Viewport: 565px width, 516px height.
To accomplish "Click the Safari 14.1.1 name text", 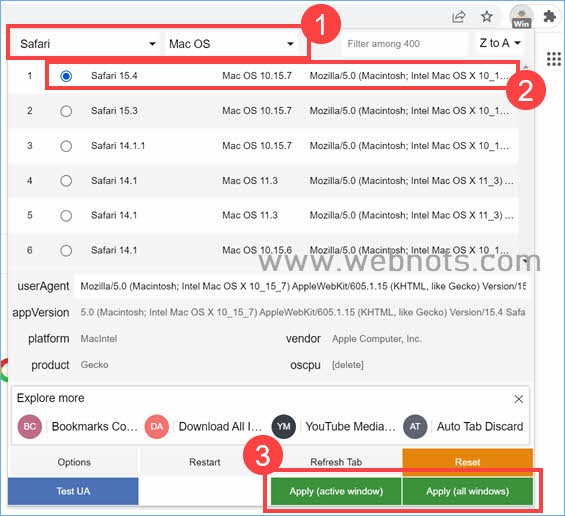I will click(118, 146).
